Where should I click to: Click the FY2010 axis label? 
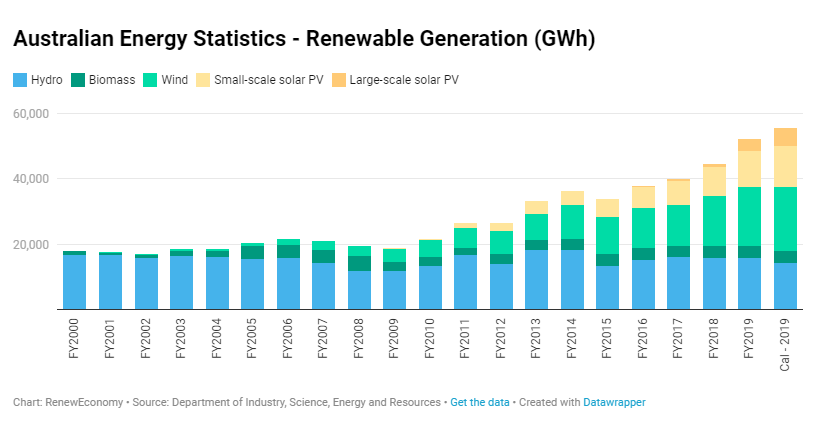(429, 339)
